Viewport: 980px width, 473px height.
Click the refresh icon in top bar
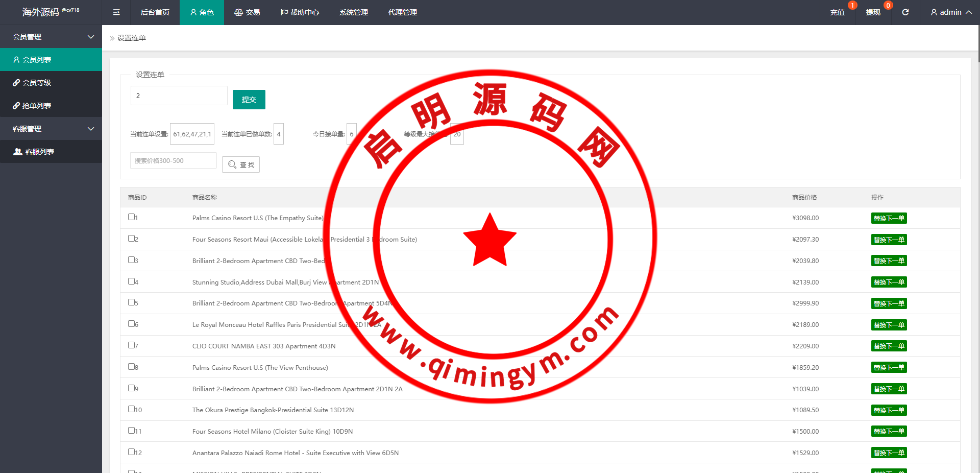[x=905, y=12]
